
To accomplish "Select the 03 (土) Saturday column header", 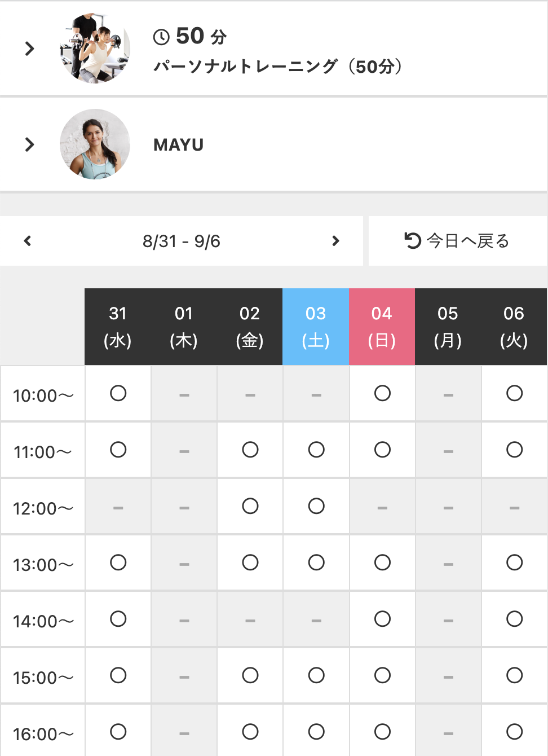I will click(x=316, y=327).
